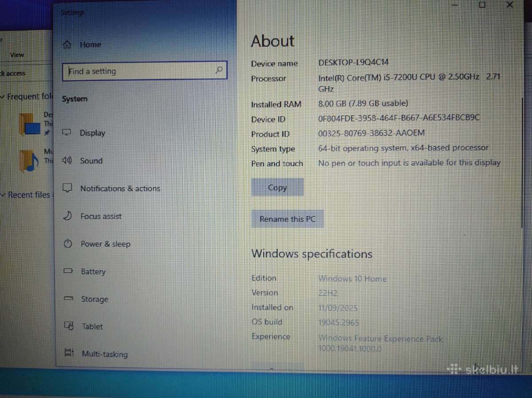Image resolution: width=532 pixels, height=398 pixels.
Task: Click the Sound speaker icon
Action: tap(67, 160)
